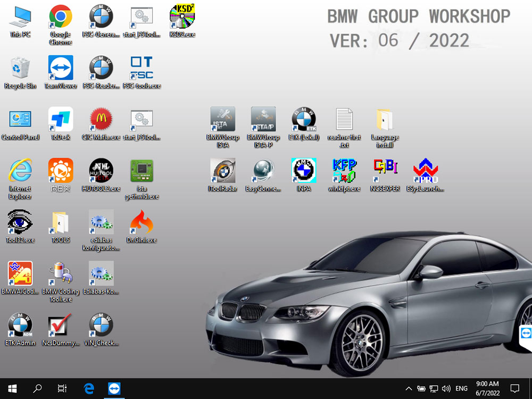The image size is (532, 399).
Task: Open winkfp.exe flashing utility
Action: (344, 171)
